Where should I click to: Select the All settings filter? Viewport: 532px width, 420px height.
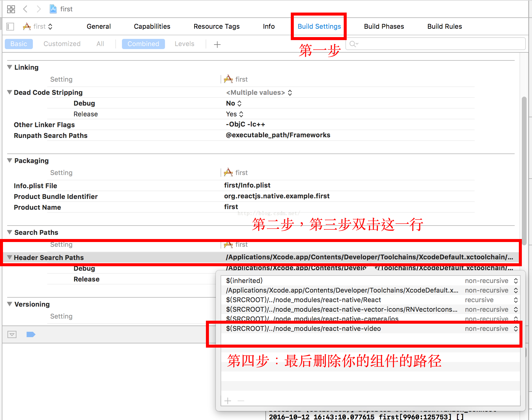click(x=100, y=44)
